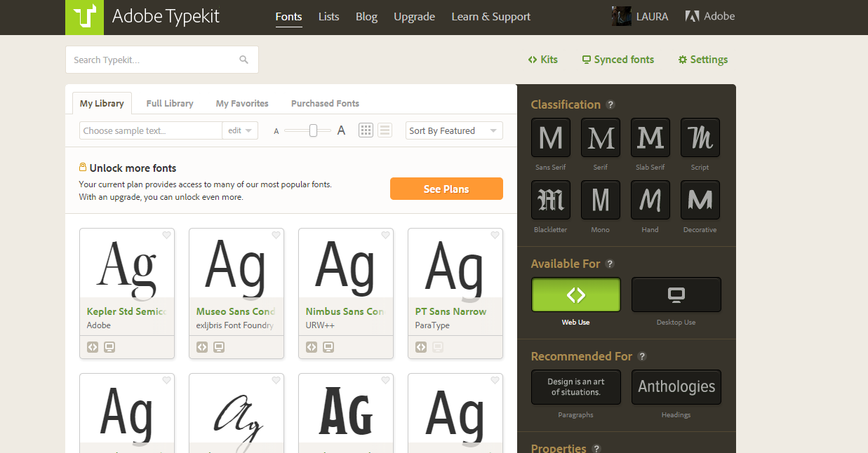Filter by Decorative classification

(x=700, y=200)
